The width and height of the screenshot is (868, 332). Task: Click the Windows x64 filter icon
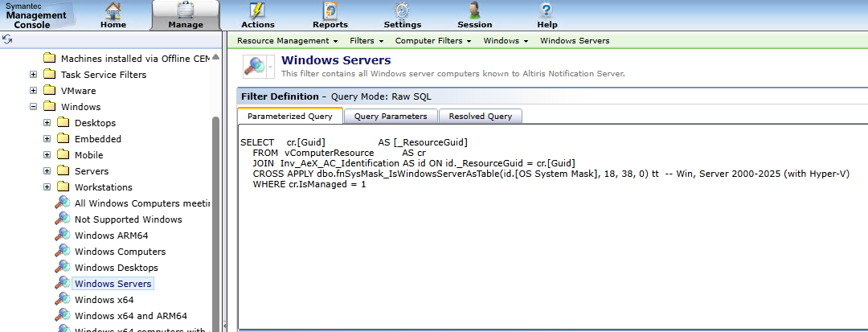[63, 299]
